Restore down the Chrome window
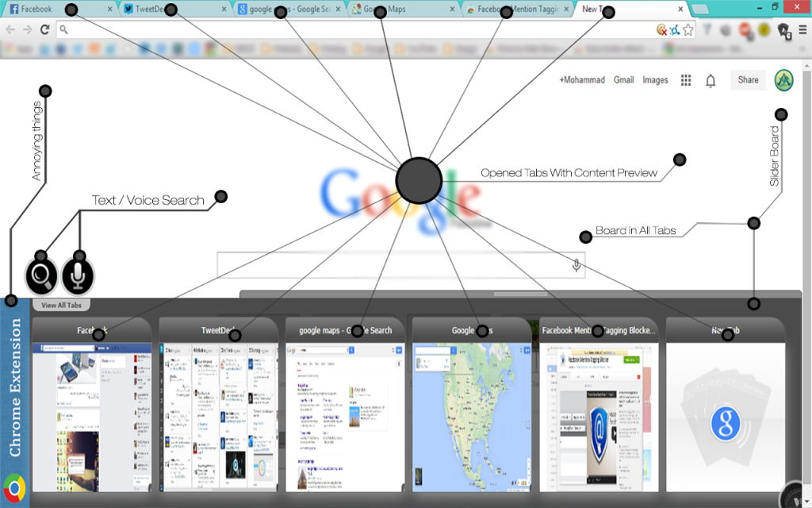The width and height of the screenshot is (812, 508). (x=776, y=6)
